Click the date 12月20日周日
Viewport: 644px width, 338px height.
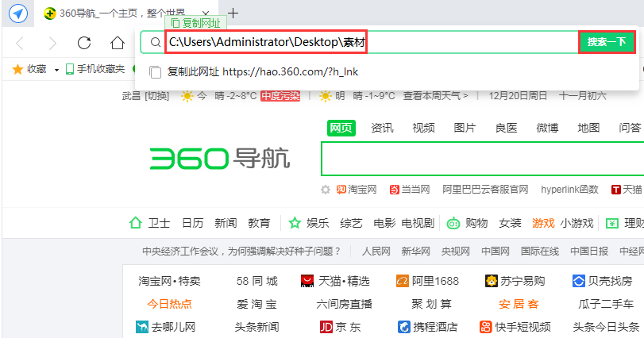(518, 96)
